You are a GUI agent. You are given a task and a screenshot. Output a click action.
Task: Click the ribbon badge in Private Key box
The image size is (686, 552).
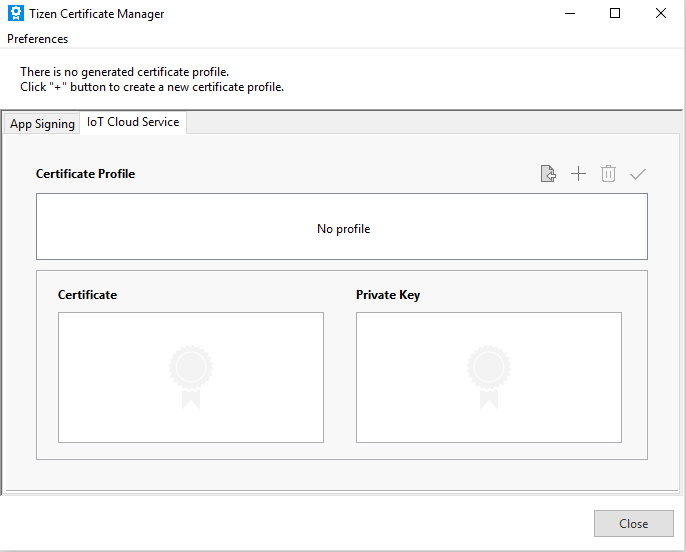pyautogui.click(x=488, y=377)
